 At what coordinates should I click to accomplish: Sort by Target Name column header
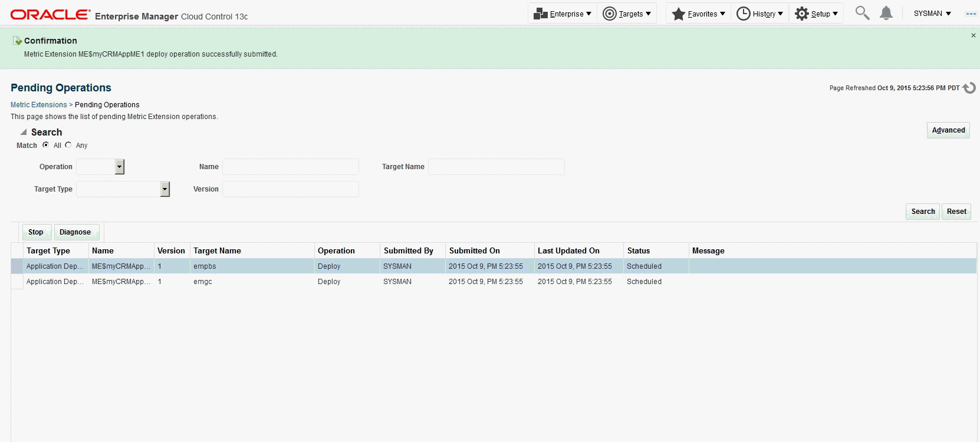pyautogui.click(x=252, y=250)
